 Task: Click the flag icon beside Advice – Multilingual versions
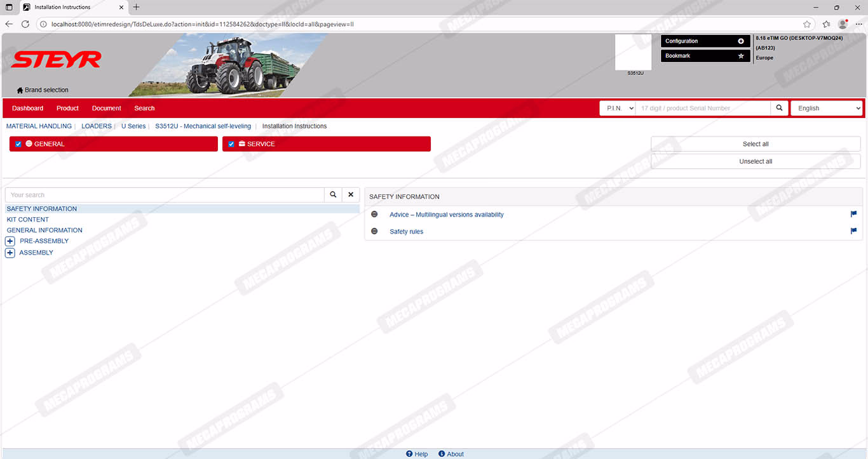(853, 215)
